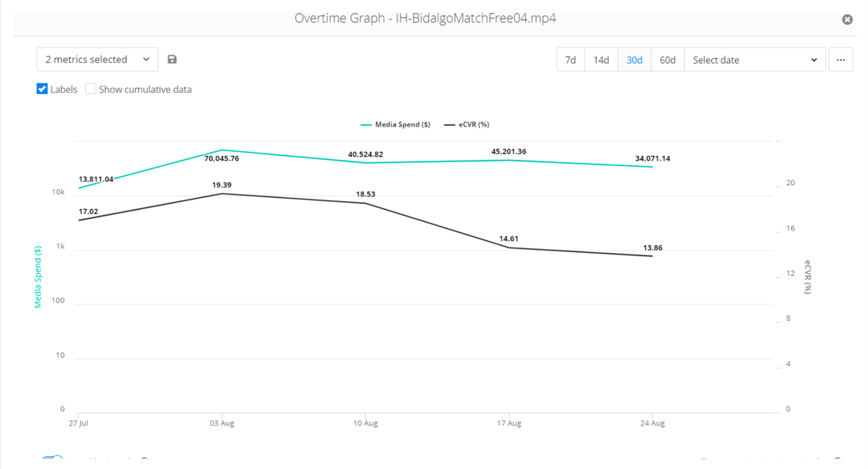This screenshot has height=469, width=868.
Task: Click the 34,071.14 spend point on 24 Aug
Action: pyautogui.click(x=652, y=167)
